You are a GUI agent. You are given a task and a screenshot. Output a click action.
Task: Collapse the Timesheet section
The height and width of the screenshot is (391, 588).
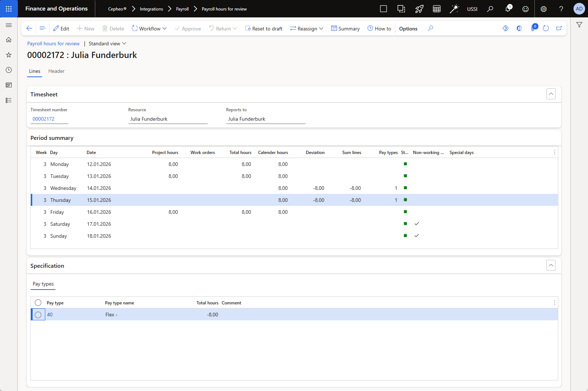(551, 94)
